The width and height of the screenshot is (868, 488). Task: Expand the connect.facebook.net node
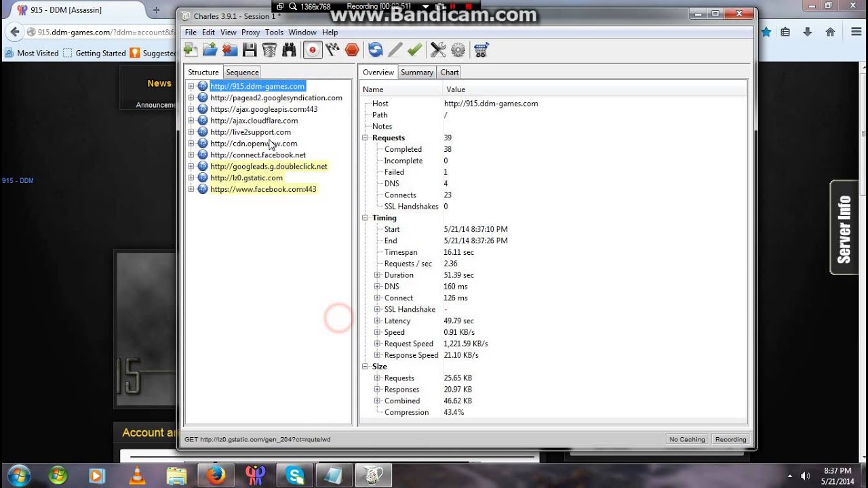(x=191, y=155)
